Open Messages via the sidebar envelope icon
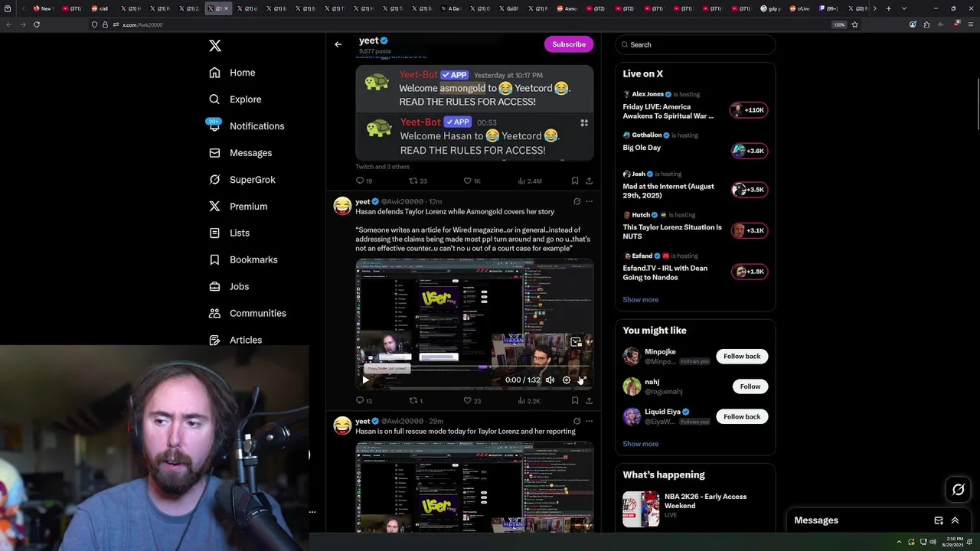This screenshot has height=551, width=980. click(214, 153)
